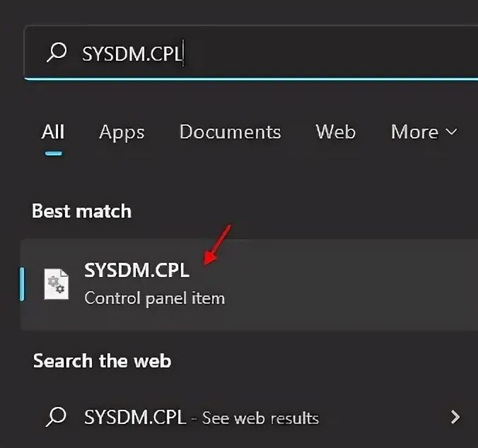This screenshot has width=478, height=448.
Task: Switch to the Apps tab
Action: pos(122,132)
